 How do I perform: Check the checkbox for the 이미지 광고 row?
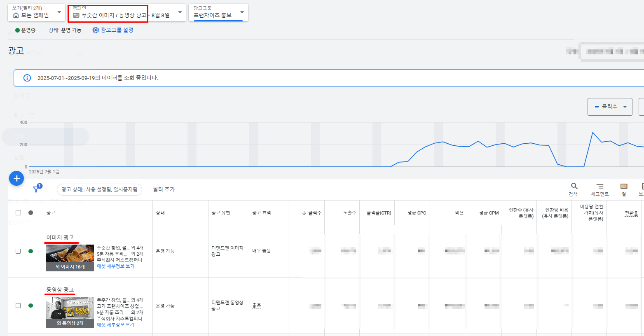coord(18,251)
